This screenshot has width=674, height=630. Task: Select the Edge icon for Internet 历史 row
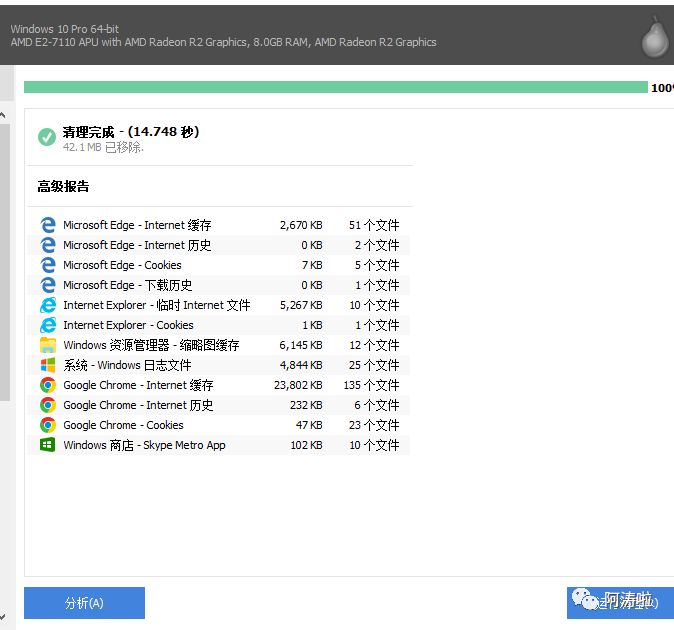48,245
